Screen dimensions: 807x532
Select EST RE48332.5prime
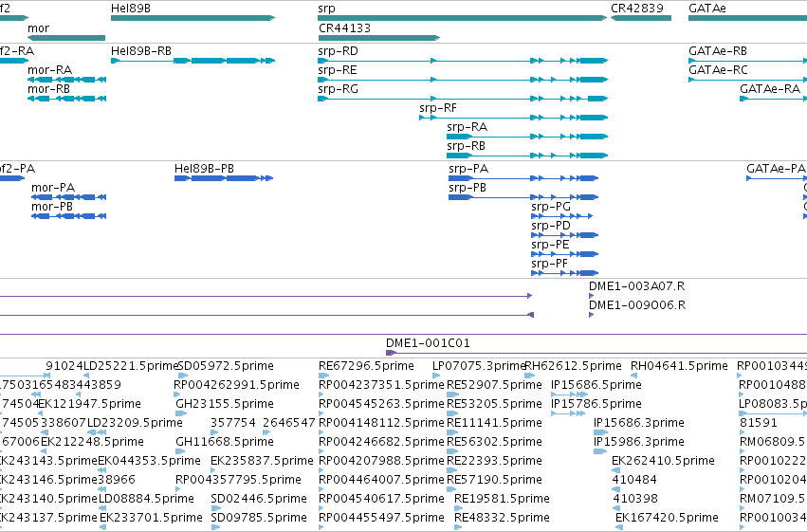click(458, 528)
